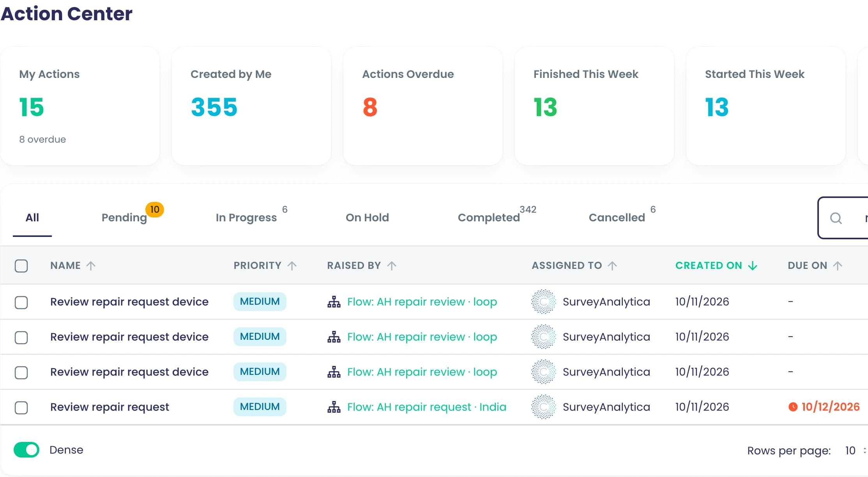
Task: Click the MEDIUM priority badge for Review repair request
Action: [x=260, y=407]
